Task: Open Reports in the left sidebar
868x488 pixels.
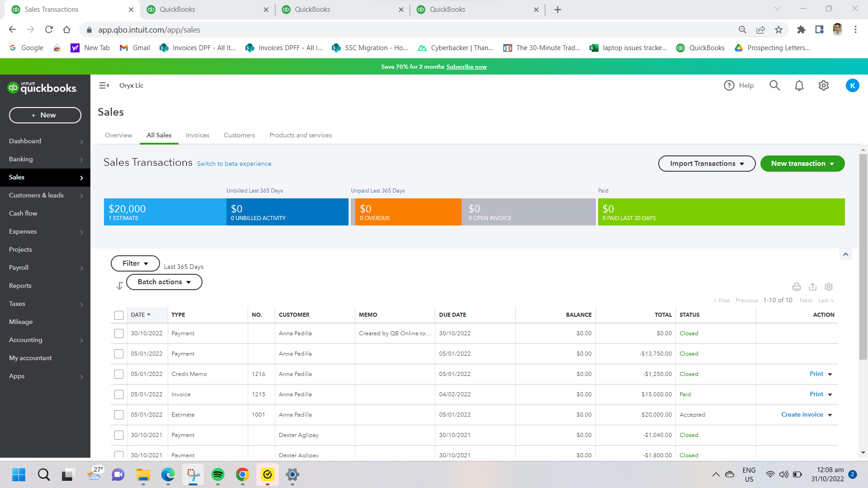Action: (x=20, y=286)
